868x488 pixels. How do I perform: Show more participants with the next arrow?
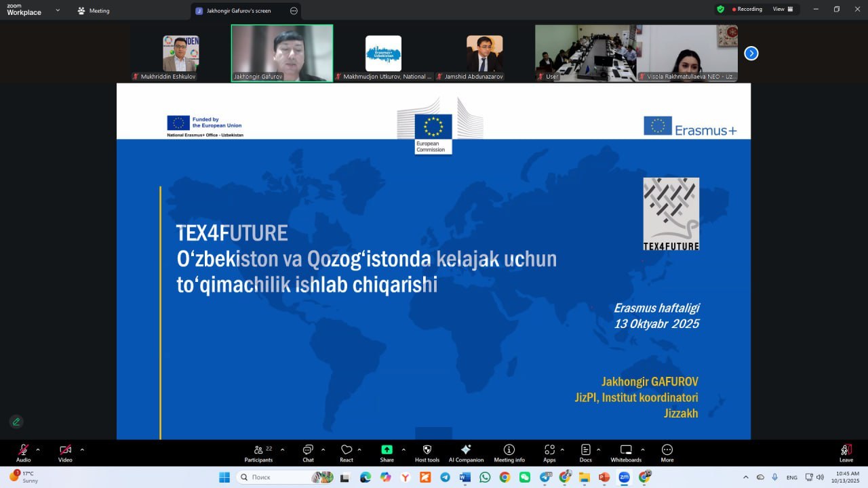tap(751, 54)
